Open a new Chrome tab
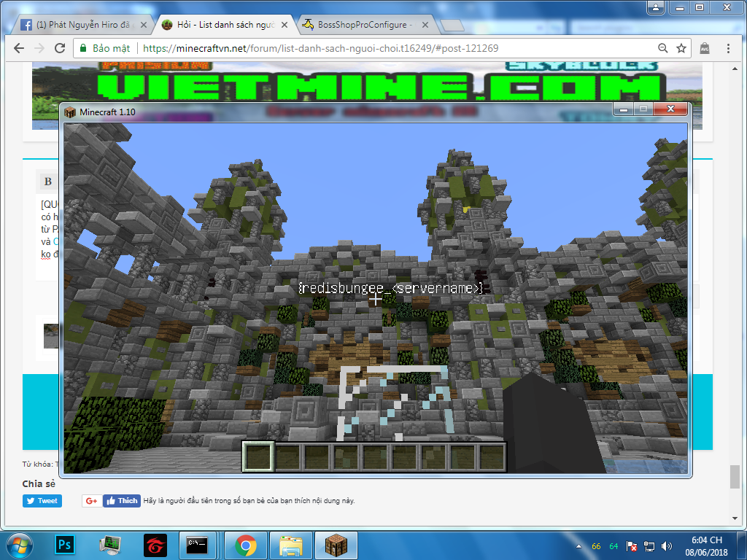The image size is (747, 560). click(x=452, y=25)
